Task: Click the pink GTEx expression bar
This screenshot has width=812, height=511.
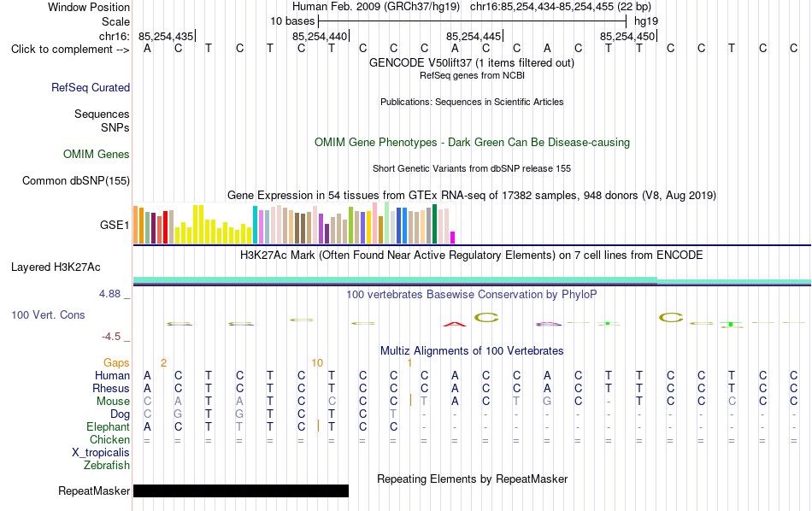Action: pyautogui.click(x=375, y=223)
